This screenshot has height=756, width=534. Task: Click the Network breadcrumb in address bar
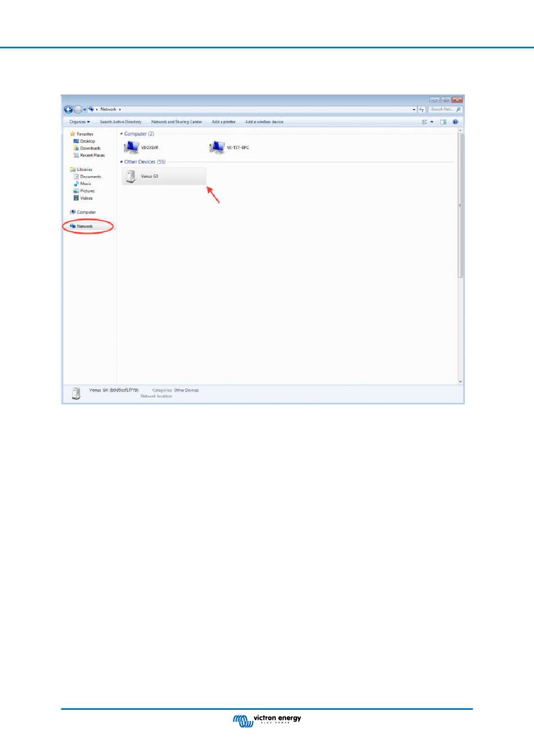[x=108, y=109]
